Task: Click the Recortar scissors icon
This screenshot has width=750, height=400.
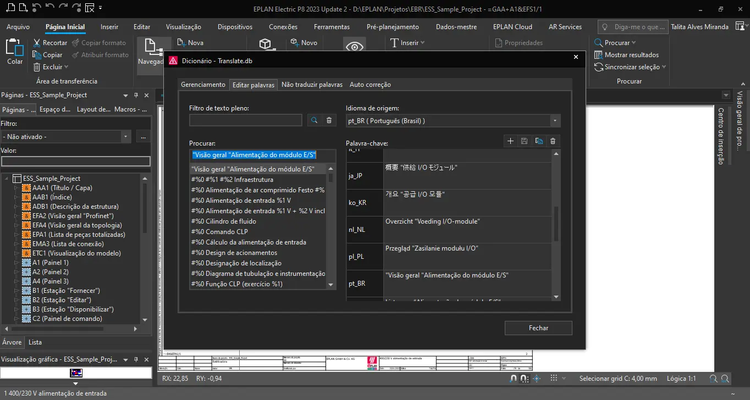Action: point(36,43)
